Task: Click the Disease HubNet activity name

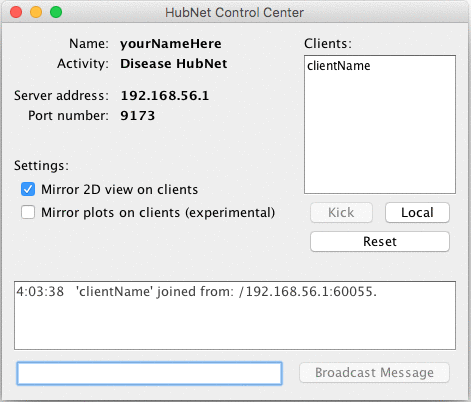Action: pyautogui.click(x=174, y=64)
